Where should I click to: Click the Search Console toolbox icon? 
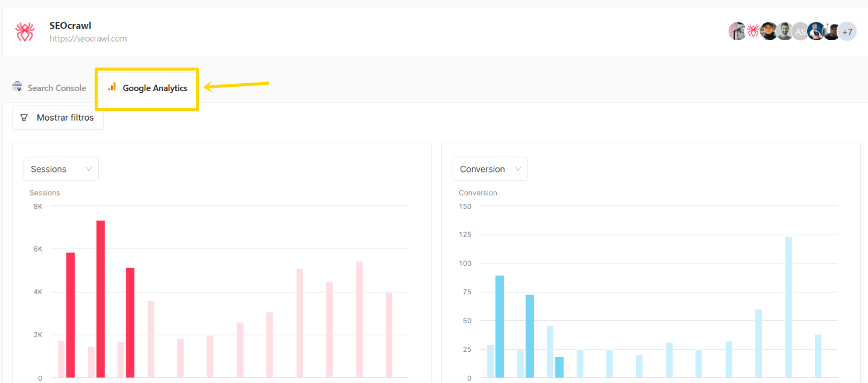(17, 87)
